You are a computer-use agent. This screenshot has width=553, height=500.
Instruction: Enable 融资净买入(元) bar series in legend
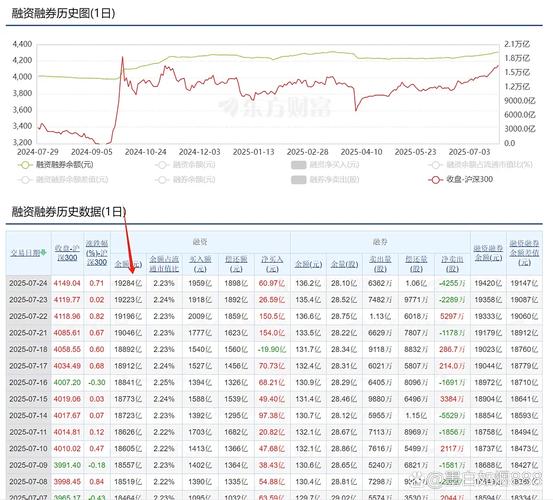(325, 165)
